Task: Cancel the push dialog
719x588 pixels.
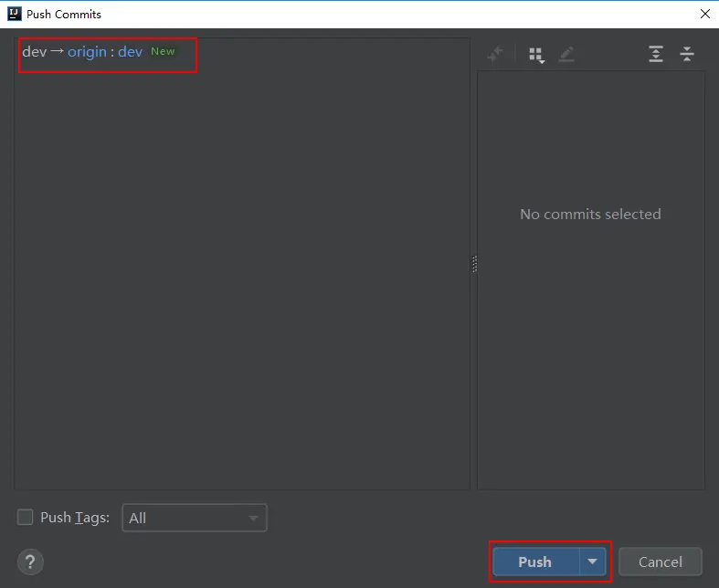Action: click(x=661, y=562)
